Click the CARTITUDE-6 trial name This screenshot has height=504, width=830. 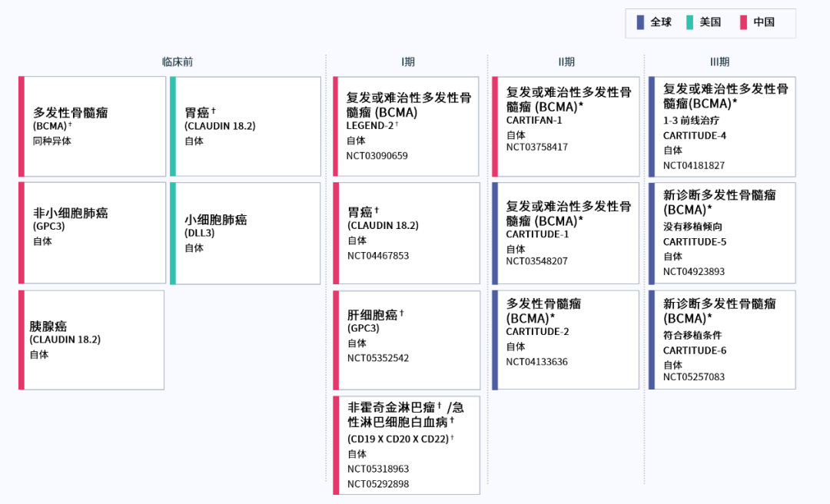click(x=695, y=350)
